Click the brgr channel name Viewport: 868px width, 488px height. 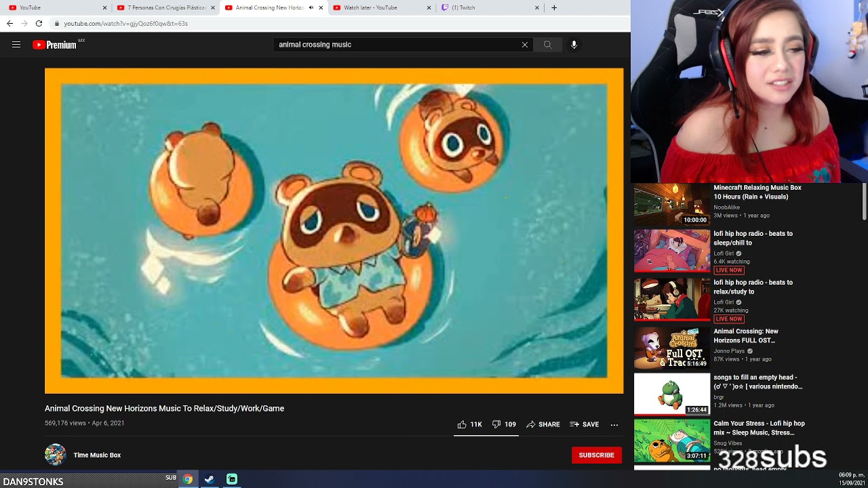coord(719,397)
